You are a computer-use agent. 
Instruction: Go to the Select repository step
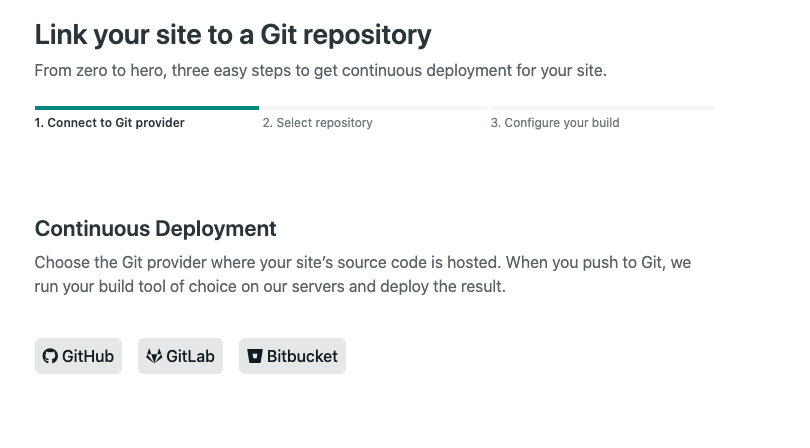click(x=317, y=123)
